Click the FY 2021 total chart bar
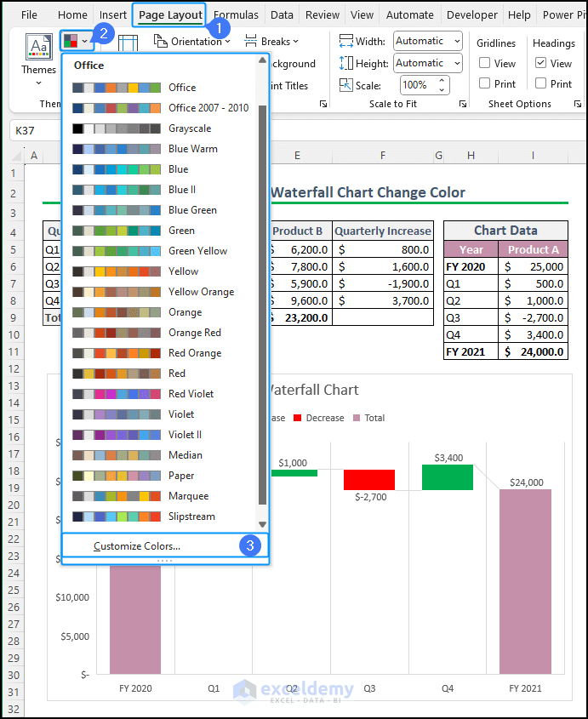The width and height of the screenshot is (588, 719). pyautogui.click(x=525, y=581)
